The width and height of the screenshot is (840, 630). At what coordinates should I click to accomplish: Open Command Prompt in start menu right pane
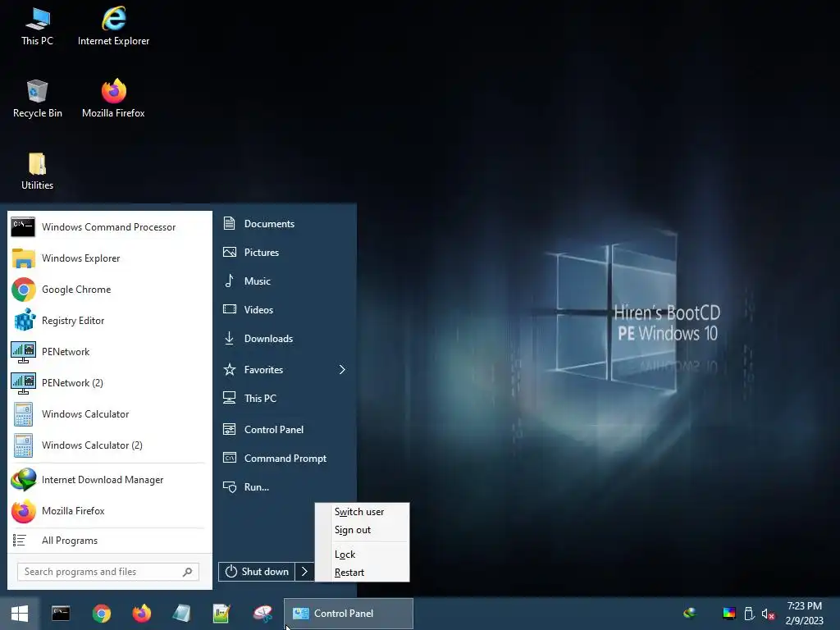(x=285, y=459)
